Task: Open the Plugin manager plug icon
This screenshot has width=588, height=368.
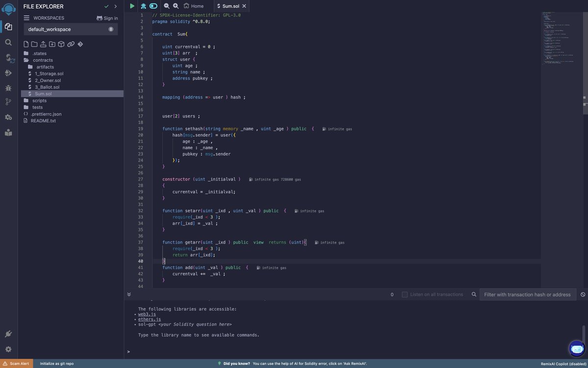Action: 8,334
